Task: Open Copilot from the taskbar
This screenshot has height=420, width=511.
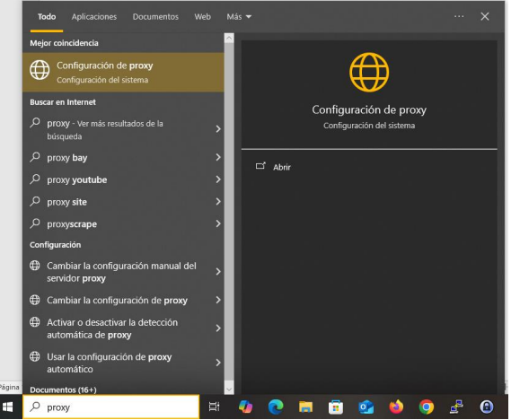Action: point(245,407)
